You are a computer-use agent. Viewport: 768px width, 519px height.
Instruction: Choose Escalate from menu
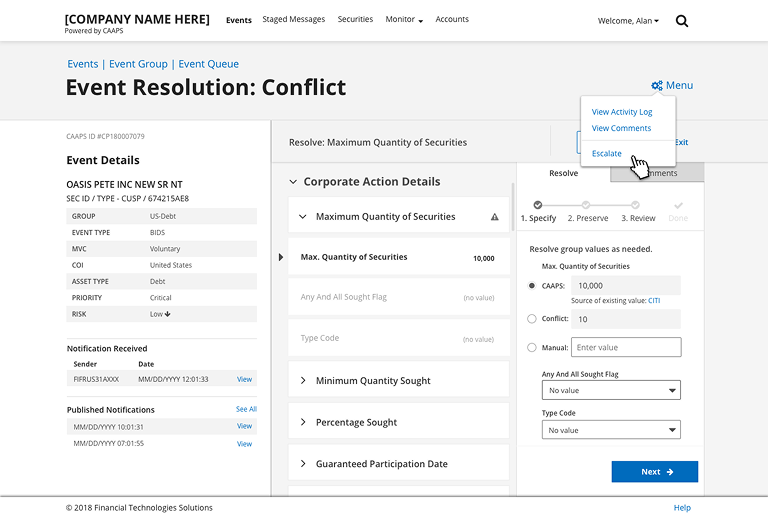pos(606,153)
